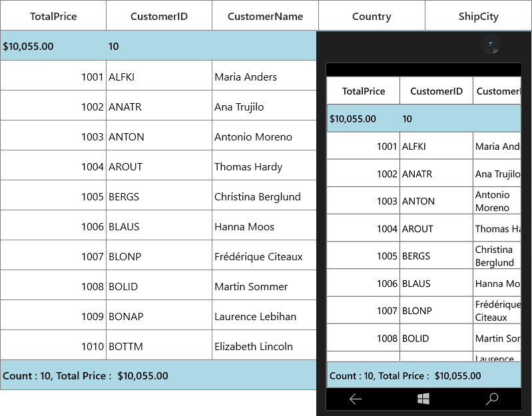Click the phone grid's TotalPrice header
The height and width of the screenshot is (416, 532).
pos(364,91)
